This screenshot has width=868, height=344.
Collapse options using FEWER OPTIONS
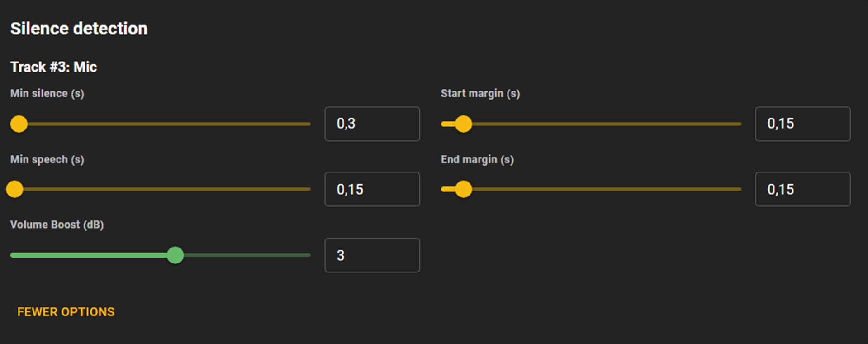tap(66, 311)
